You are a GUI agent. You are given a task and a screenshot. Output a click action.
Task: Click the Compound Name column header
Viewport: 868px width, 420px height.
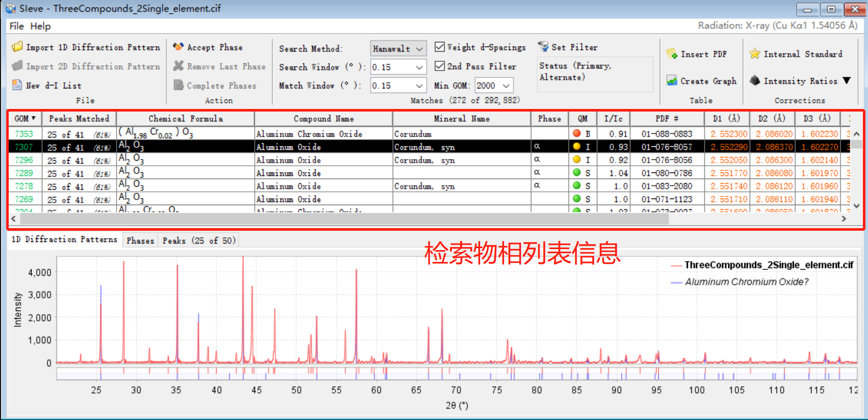(323, 119)
